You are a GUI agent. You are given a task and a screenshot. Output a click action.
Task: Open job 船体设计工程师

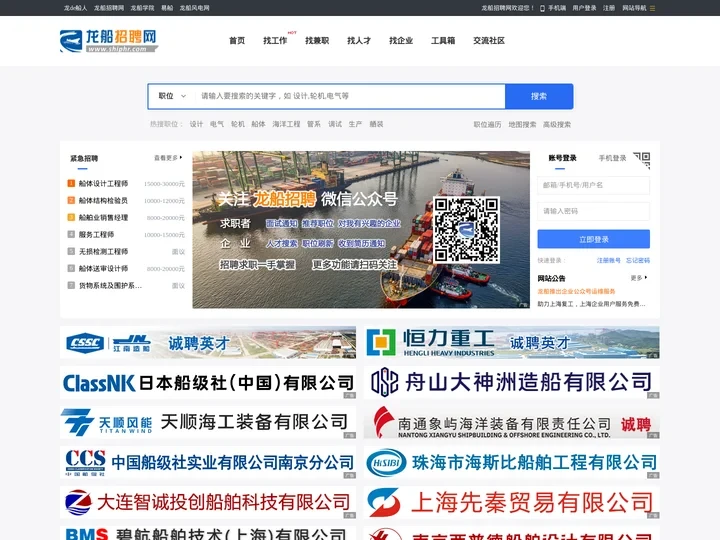click(103, 184)
